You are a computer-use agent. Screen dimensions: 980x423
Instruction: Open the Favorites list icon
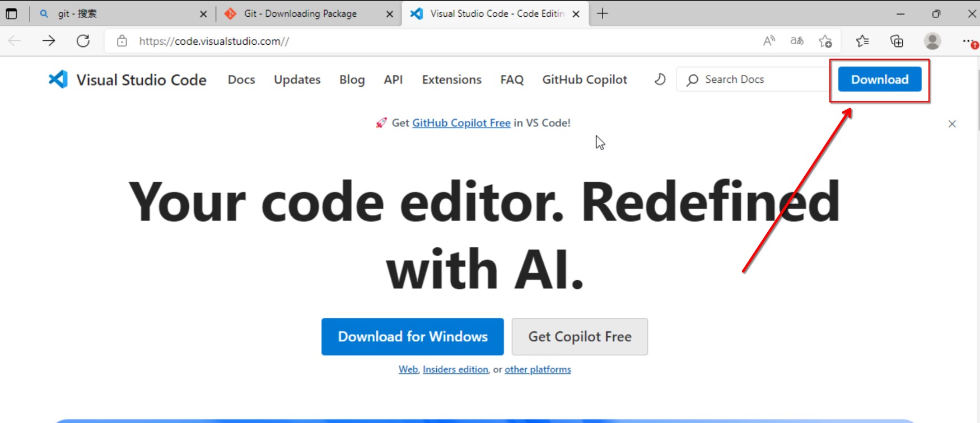(862, 41)
